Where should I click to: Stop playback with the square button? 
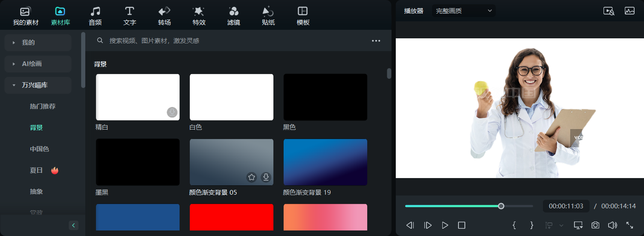click(x=461, y=225)
